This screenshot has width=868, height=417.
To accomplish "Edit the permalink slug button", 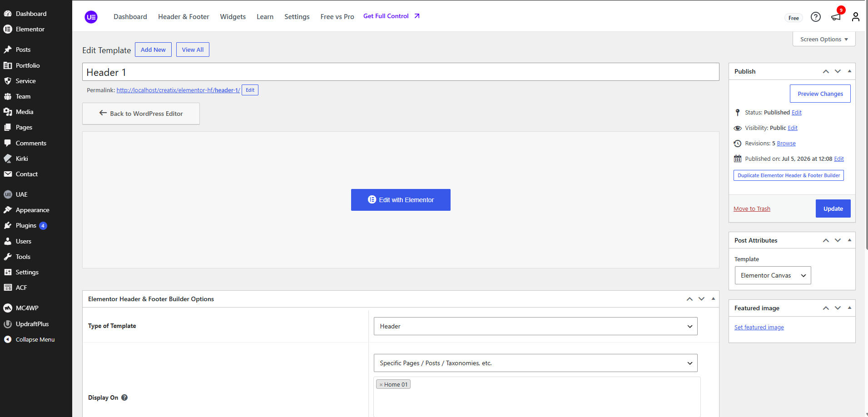I will 250,90.
